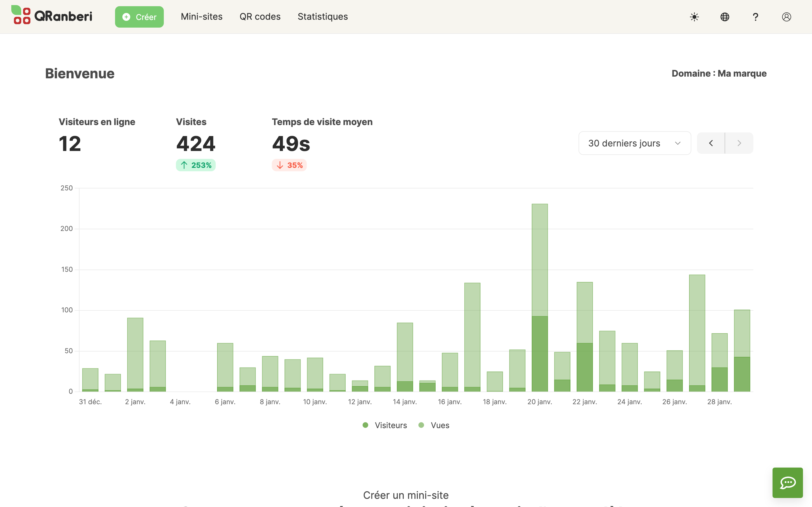
Task: Click the plus Créer button
Action: (139, 17)
